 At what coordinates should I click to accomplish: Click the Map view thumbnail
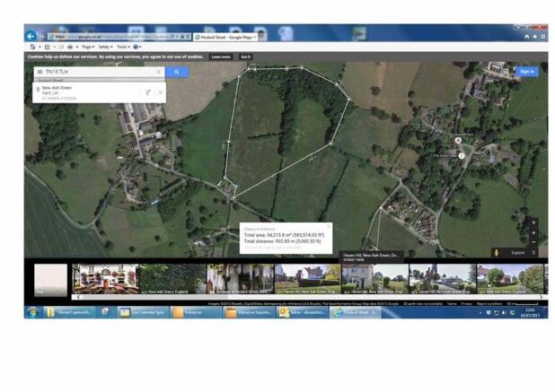coord(50,280)
